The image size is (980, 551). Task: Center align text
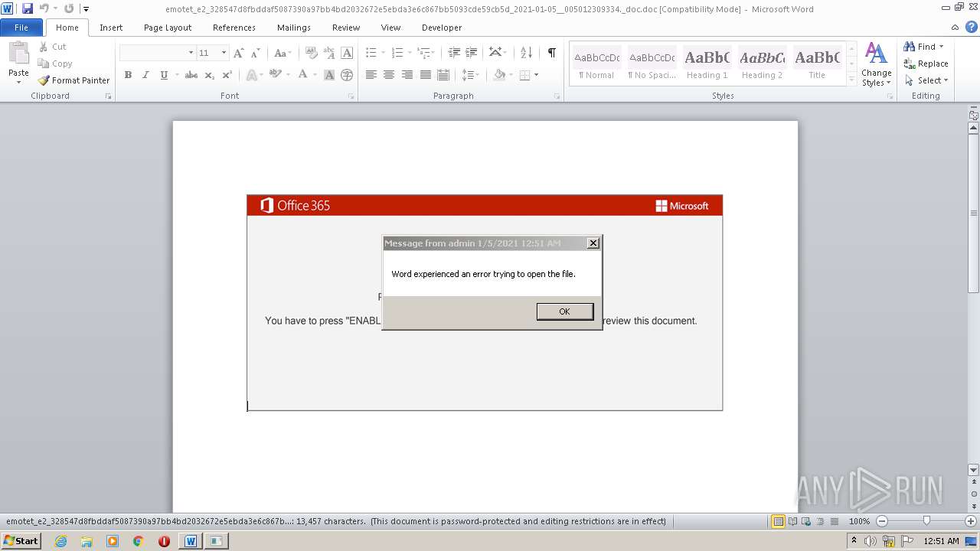tap(389, 75)
